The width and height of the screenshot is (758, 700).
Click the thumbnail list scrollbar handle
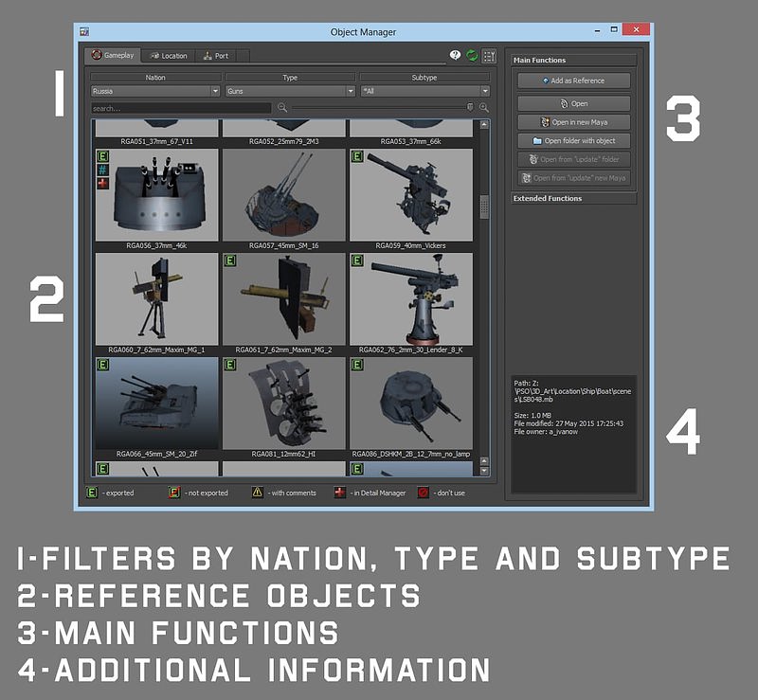tap(484, 206)
